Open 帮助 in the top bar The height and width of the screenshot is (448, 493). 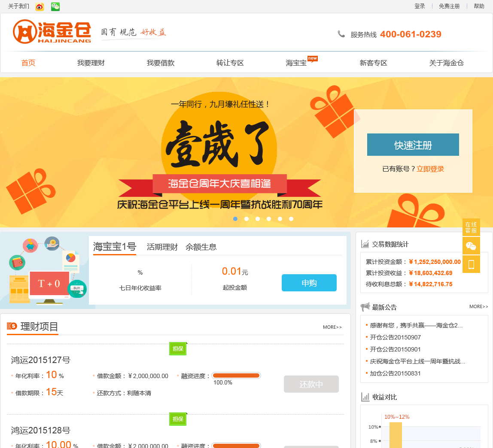pos(479,6)
